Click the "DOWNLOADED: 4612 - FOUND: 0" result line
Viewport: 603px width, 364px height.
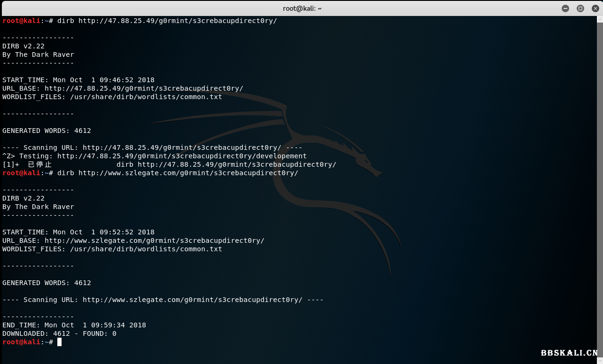coord(59,333)
